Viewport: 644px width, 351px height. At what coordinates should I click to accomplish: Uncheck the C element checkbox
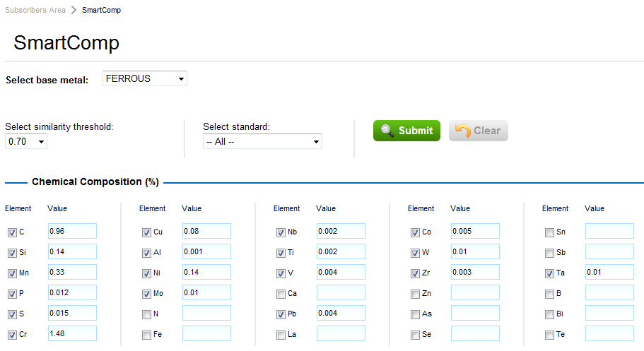[12, 232]
